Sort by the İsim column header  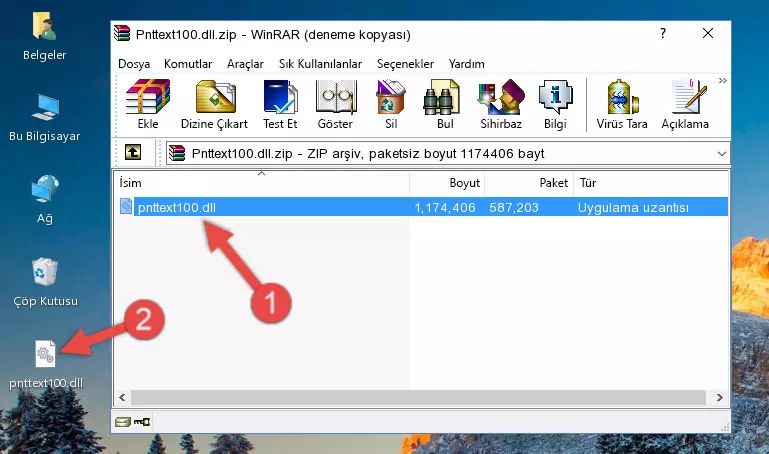pyautogui.click(x=262, y=183)
